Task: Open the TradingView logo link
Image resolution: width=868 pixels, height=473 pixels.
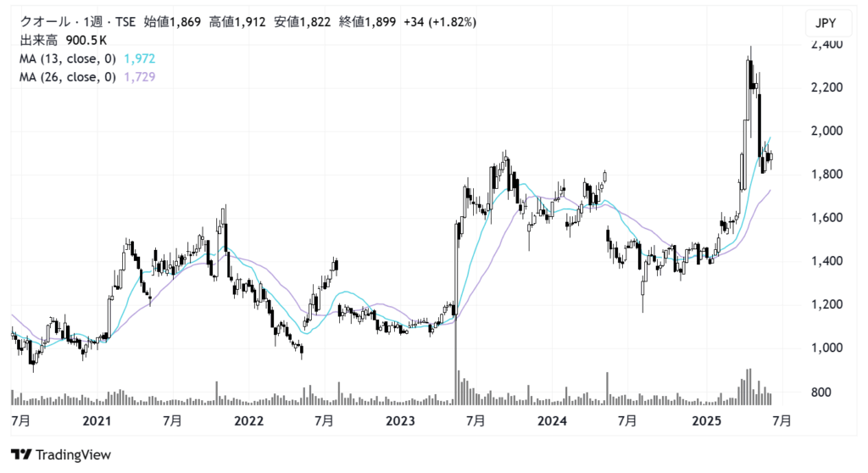Action: (61, 454)
